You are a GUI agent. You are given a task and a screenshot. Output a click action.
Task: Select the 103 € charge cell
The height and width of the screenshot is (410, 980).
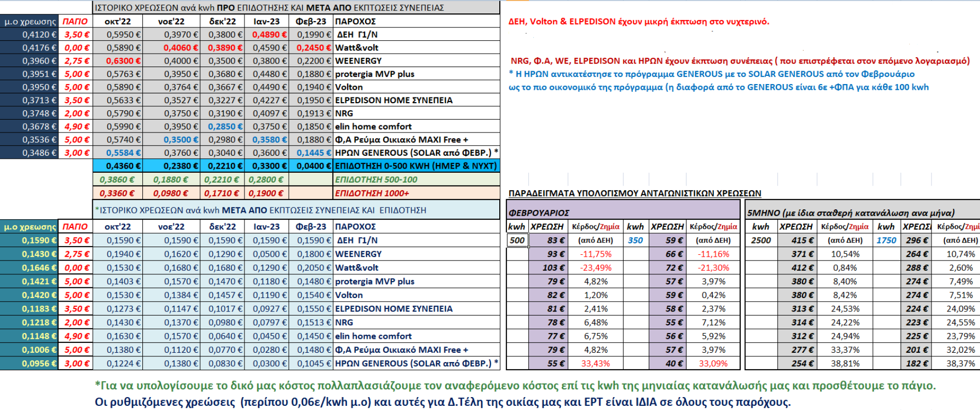coord(549,268)
